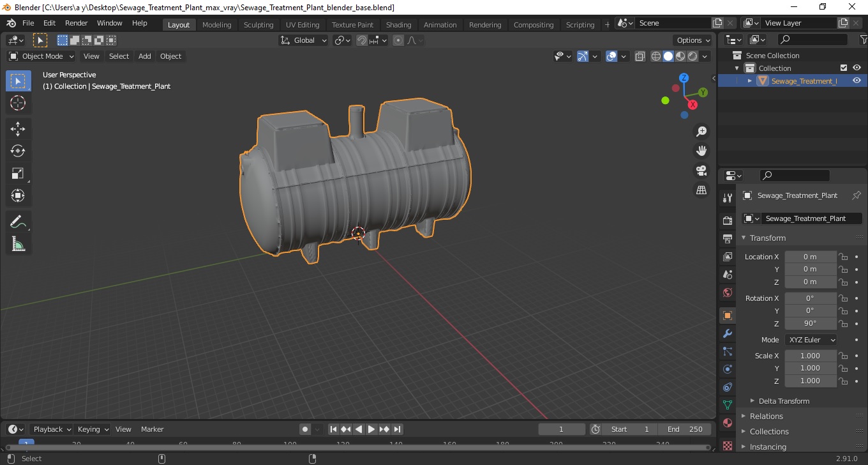Image resolution: width=868 pixels, height=465 pixels.
Task: Hide the Collection in outliner
Action: pos(857,68)
